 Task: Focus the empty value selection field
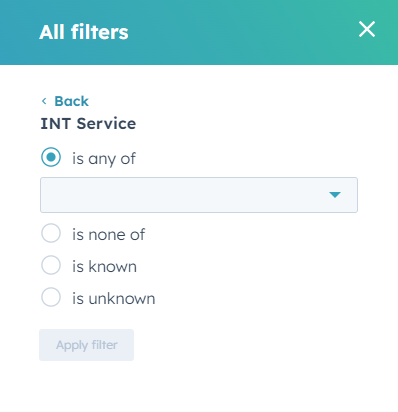(199, 195)
